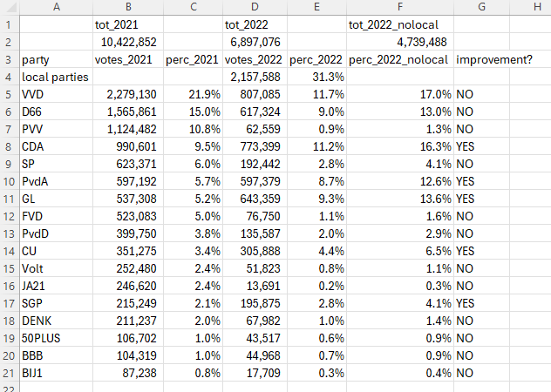
Task: Select FVD votes_2022 value 76,750
Action: pos(255,216)
